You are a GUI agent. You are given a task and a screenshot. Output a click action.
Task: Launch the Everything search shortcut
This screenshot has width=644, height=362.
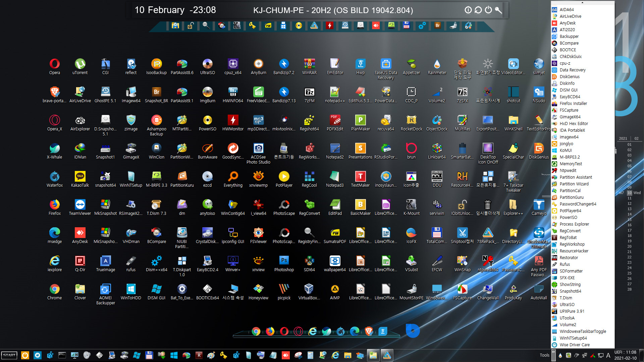[233, 179]
